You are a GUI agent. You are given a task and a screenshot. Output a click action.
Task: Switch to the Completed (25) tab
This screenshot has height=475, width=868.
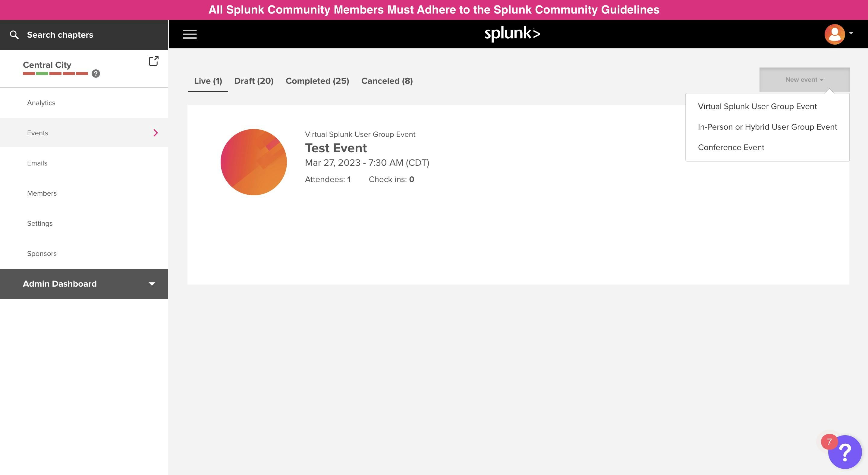tap(317, 81)
